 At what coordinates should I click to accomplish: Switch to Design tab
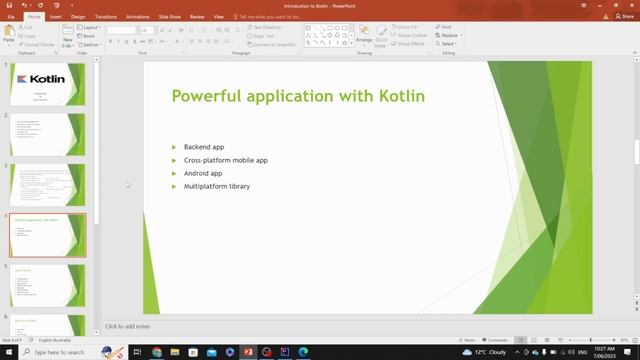click(78, 17)
